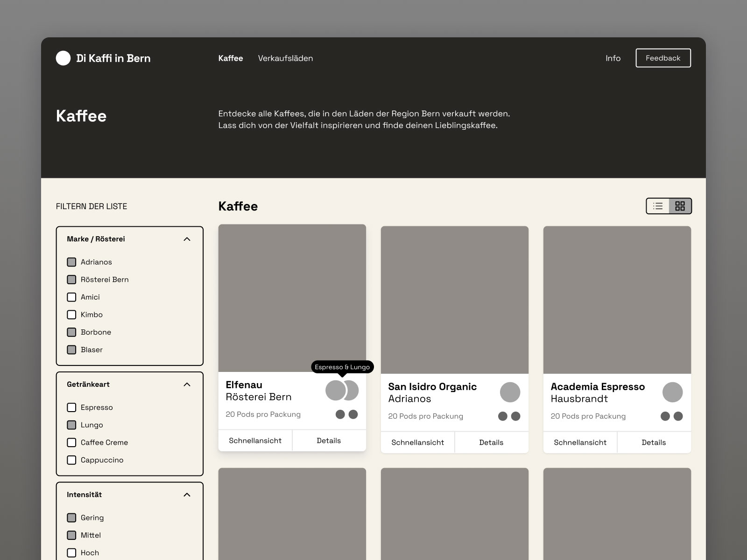Open Schnellansicht for San Isidro Organic
This screenshot has width=747, height=560.
(418, 442)
